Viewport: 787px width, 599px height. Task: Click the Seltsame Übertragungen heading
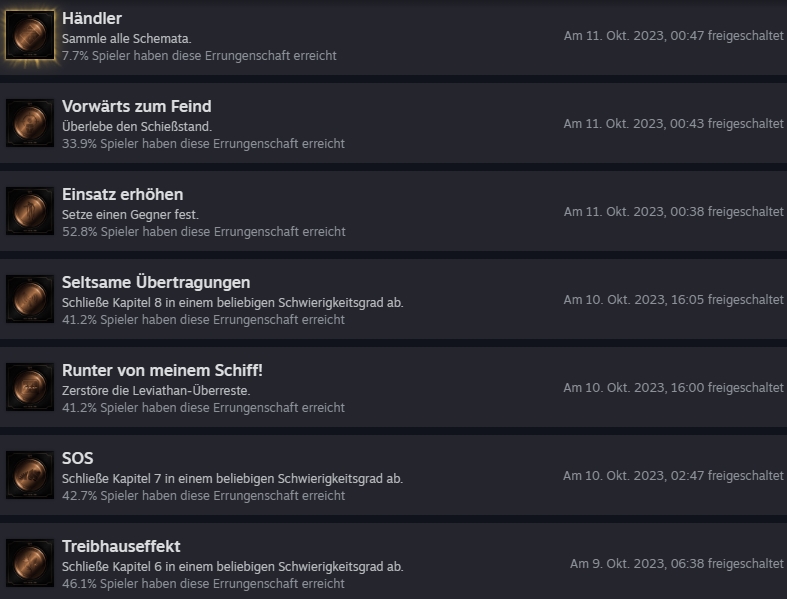click(x=156, y=282)
